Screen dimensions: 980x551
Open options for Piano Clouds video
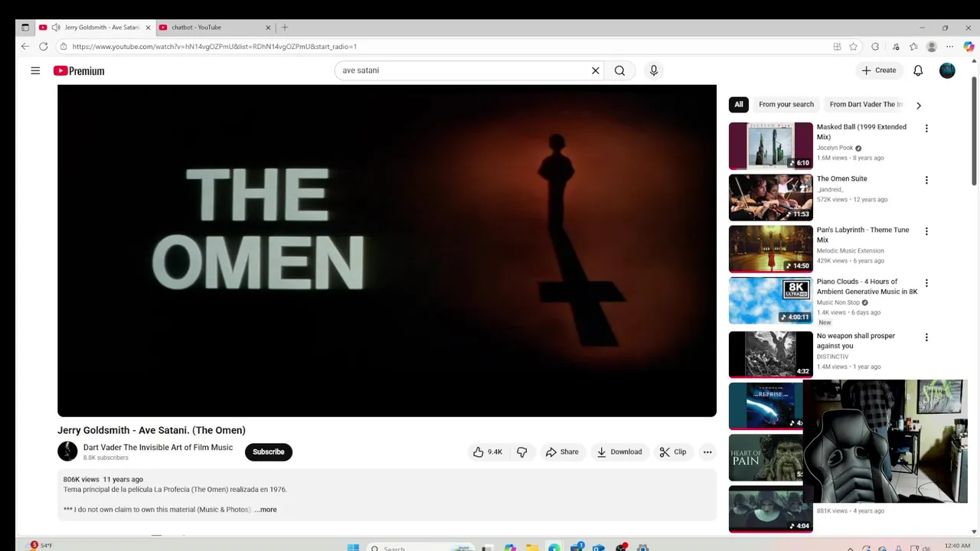926,283
